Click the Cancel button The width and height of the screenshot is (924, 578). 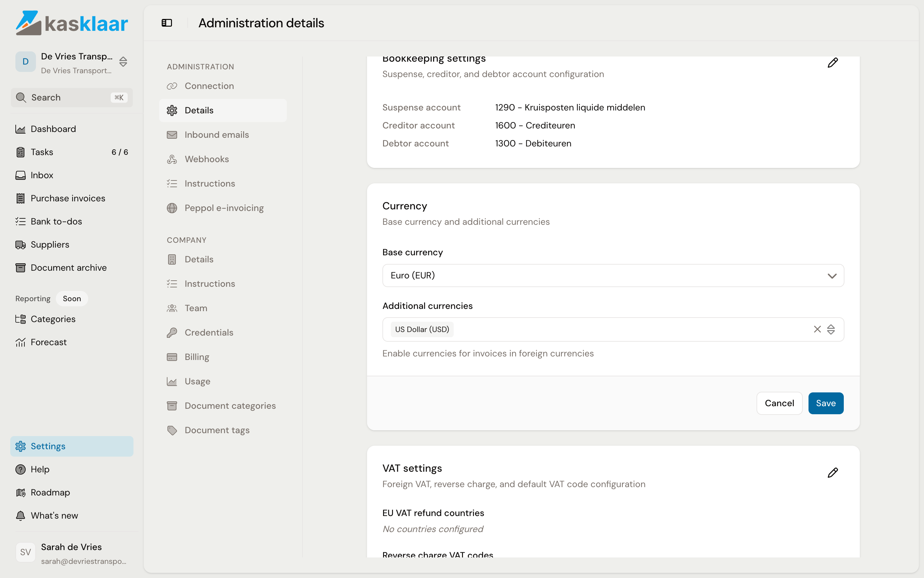click(x=779, y=403)
